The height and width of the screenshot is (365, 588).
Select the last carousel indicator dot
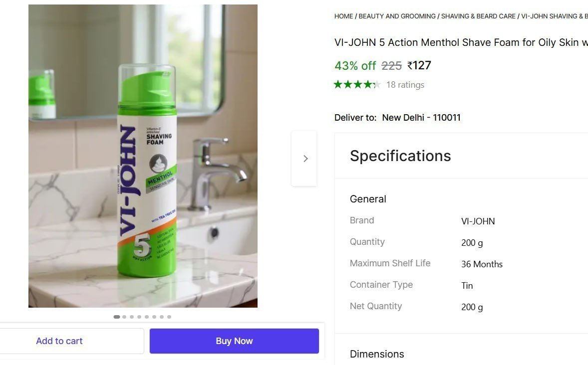coord(169,316)
